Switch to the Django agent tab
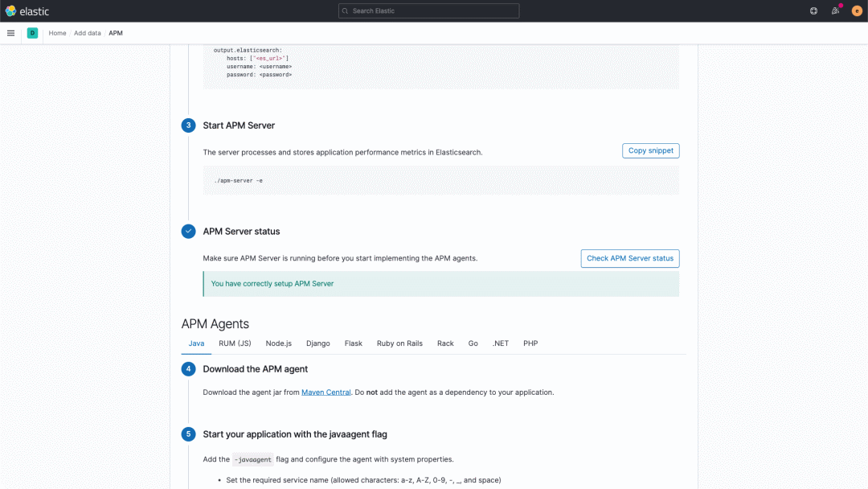Viewport: 868px width, 489px height. coord(317,343)
